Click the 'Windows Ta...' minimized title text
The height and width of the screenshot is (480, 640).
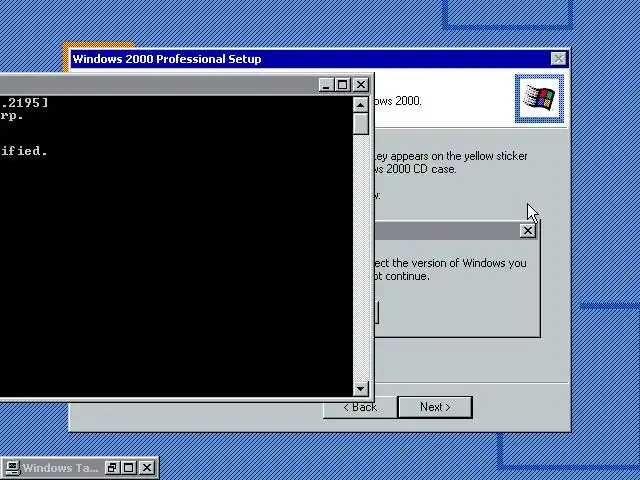pos(60,468)
